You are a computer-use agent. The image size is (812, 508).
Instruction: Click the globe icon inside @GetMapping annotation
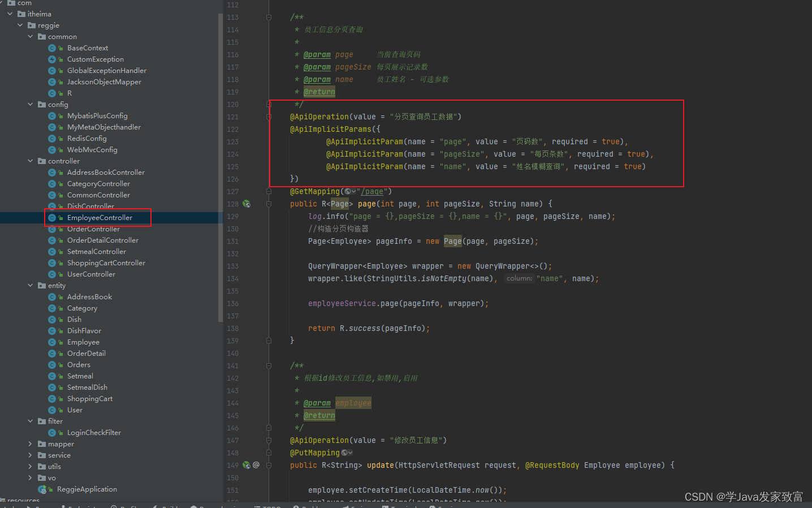click(348, 192)
